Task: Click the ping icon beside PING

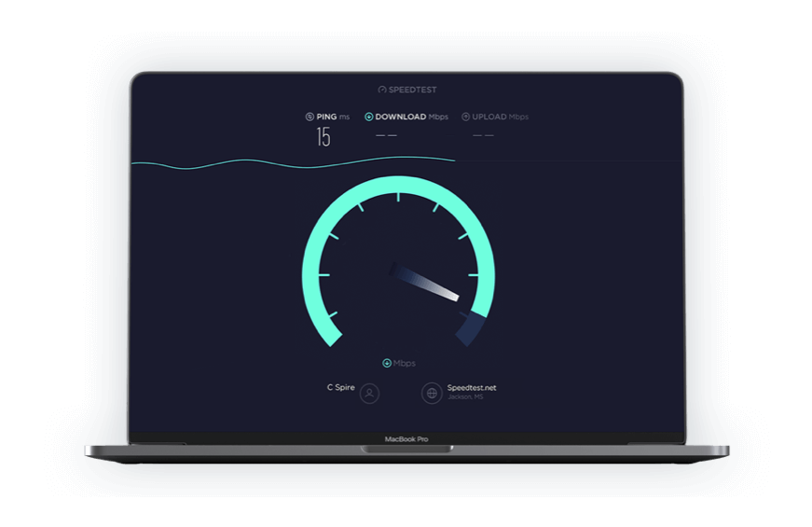Action: click(310, 117)
